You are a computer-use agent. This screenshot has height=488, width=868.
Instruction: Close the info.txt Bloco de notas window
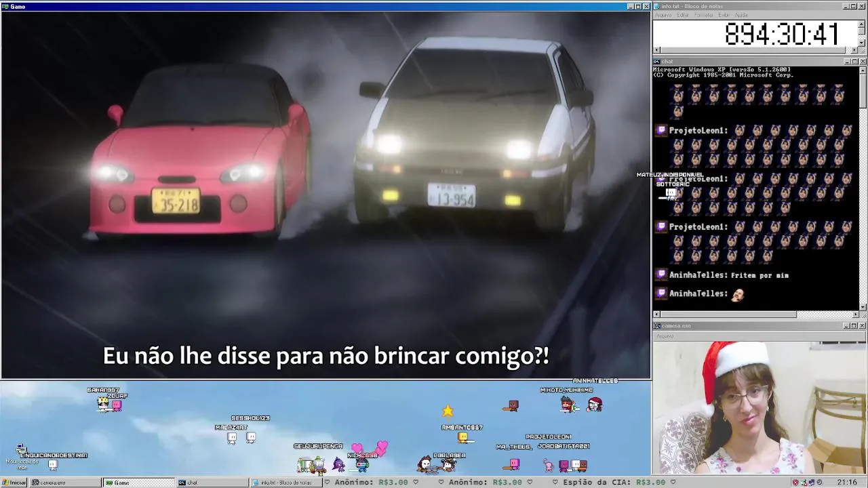pos(863,6)
